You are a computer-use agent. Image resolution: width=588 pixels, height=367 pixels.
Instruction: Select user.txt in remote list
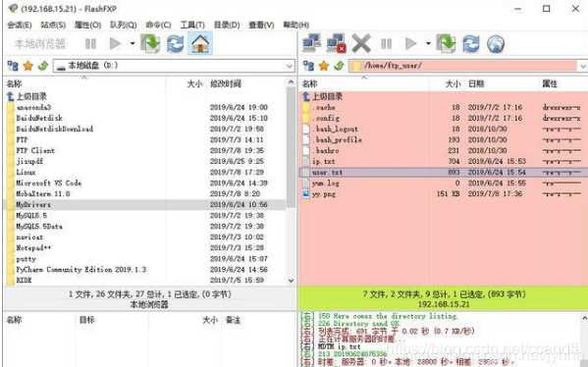[444, 173]
